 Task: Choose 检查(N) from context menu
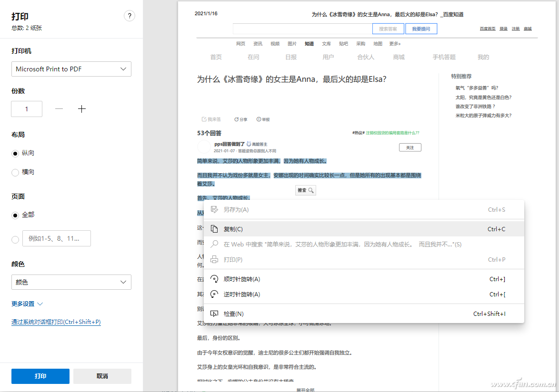click(364, 314)
